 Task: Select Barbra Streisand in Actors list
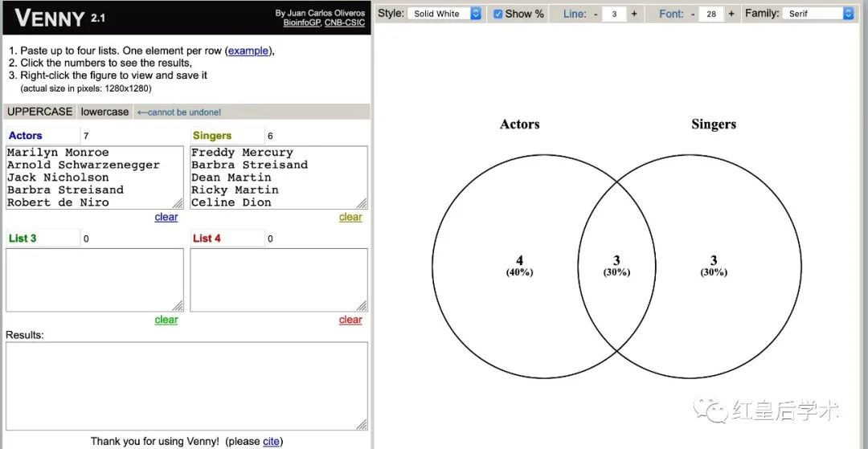tap(65, 190)
